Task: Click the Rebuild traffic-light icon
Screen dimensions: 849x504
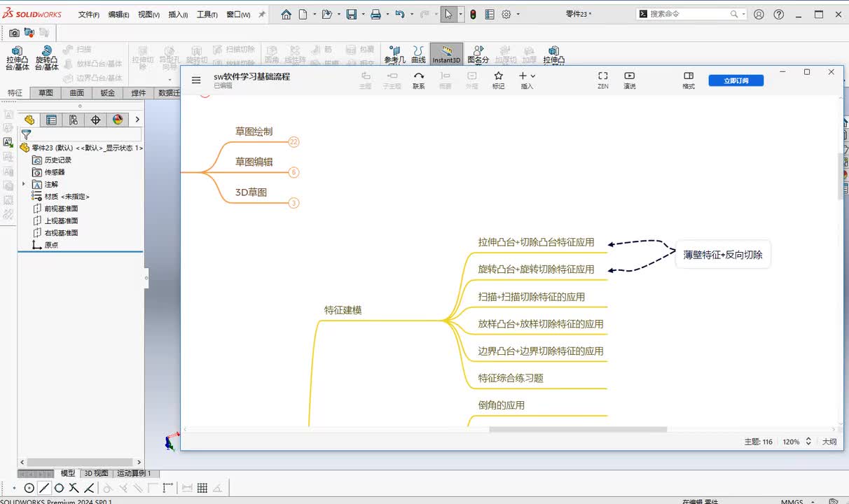Action: pos(473,14)
